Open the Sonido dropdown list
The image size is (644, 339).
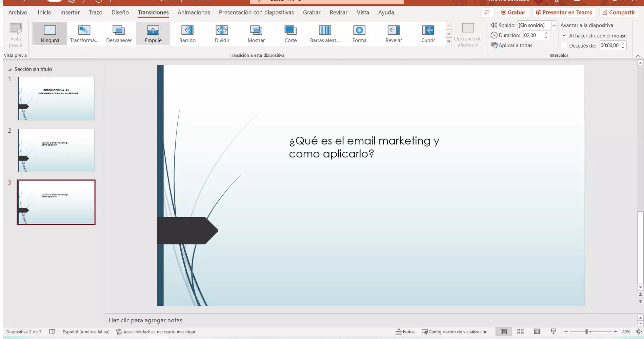554,25
